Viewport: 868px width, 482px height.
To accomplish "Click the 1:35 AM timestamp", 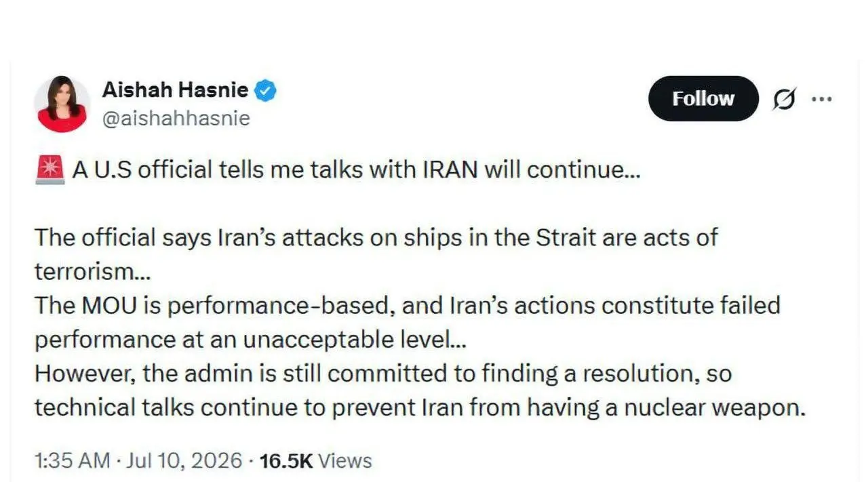I will point(72,461).
